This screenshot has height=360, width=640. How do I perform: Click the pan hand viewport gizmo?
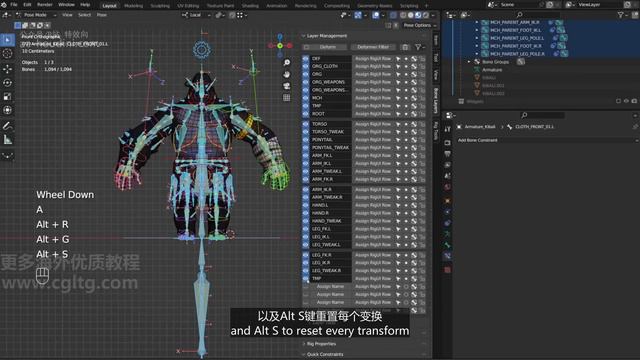pos(287,74)
